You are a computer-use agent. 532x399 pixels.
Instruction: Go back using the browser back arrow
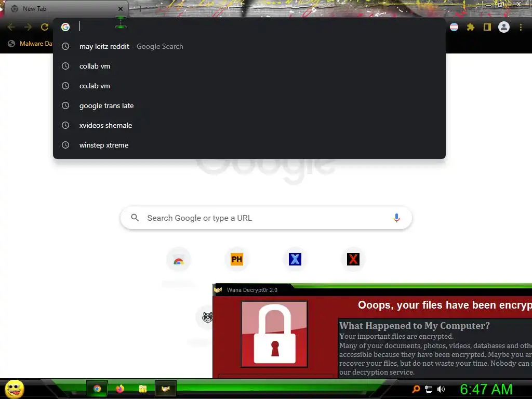coord(11,27)
